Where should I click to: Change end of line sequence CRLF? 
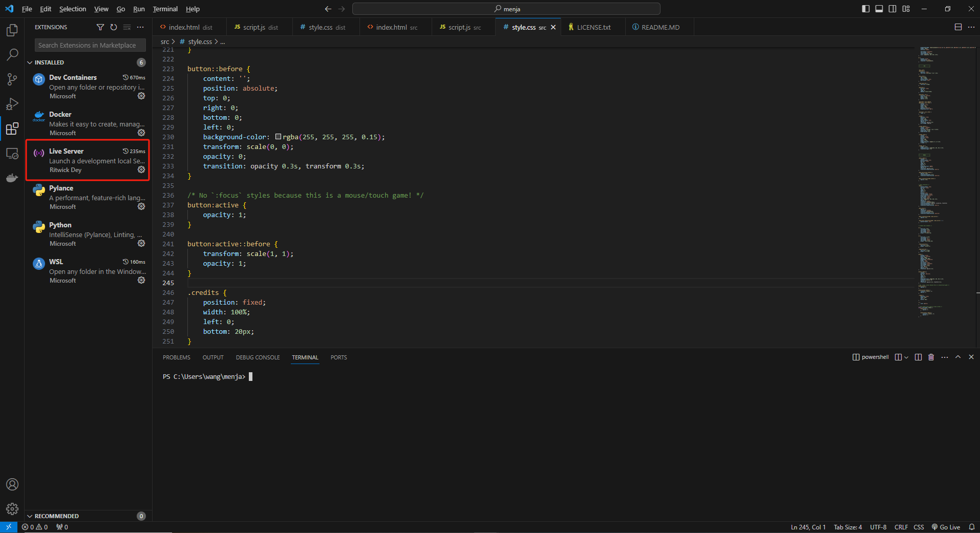point(901,527)
